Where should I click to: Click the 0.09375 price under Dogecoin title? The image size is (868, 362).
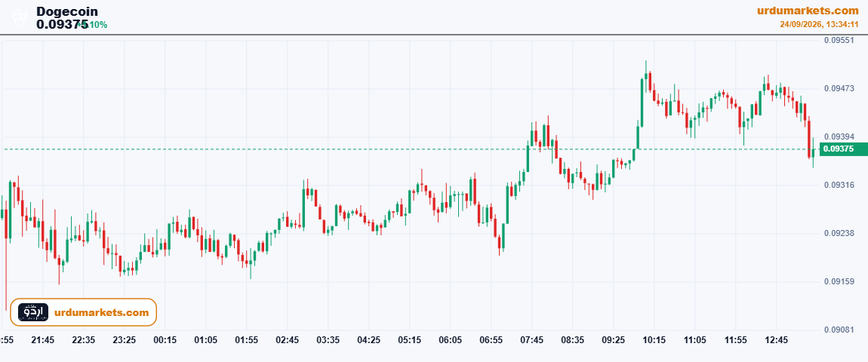click(x=62, y=24)
